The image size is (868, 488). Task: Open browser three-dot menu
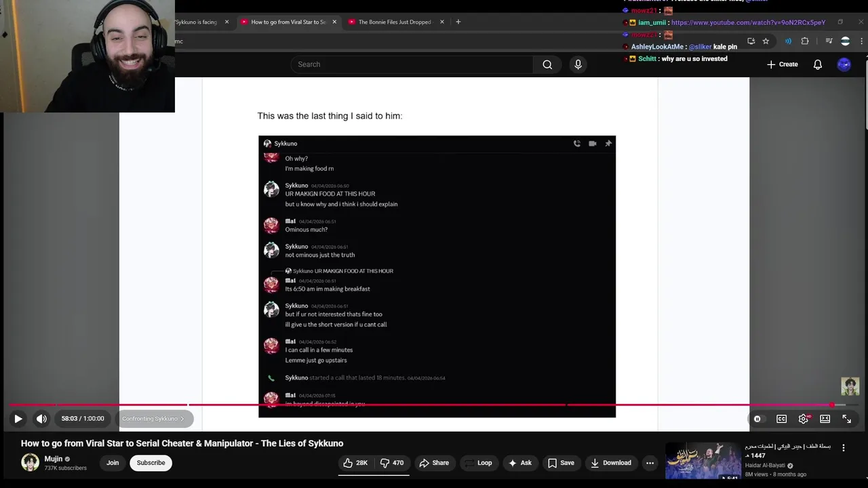coord(861,41)
